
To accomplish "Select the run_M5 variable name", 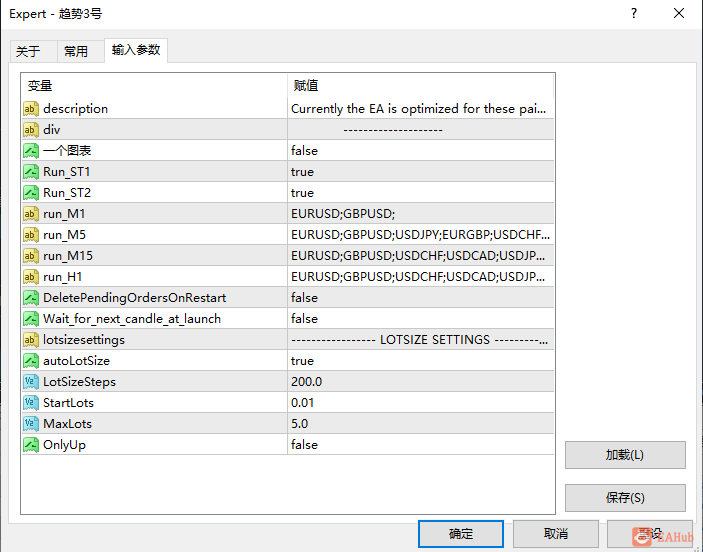I will tap(64, 235).
